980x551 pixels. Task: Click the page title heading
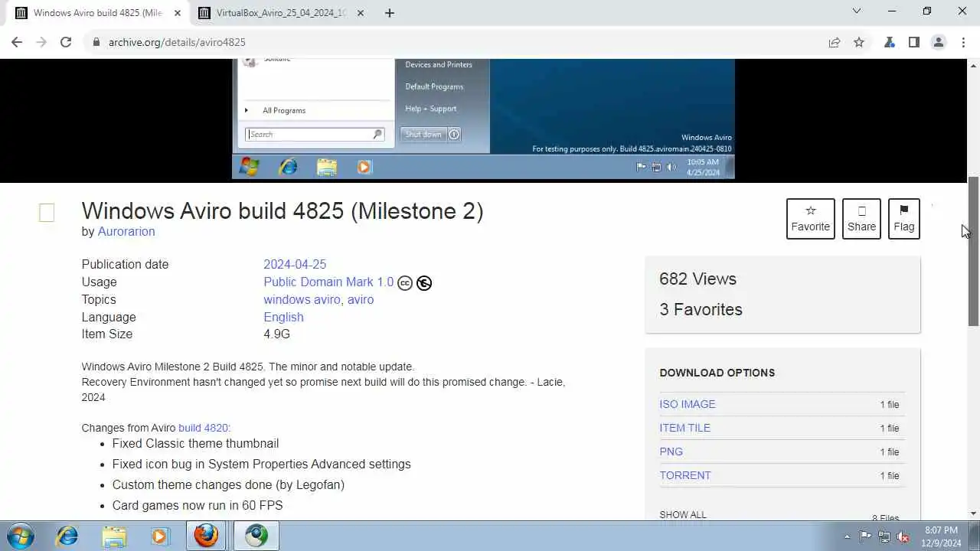click(x=283, y=210)
